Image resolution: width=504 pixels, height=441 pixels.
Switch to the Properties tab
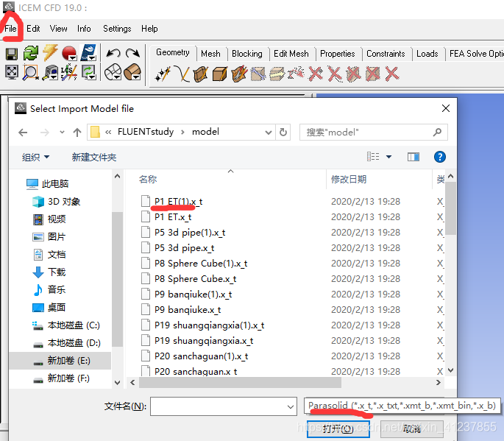pyautogui.click(x=338, y=54)
